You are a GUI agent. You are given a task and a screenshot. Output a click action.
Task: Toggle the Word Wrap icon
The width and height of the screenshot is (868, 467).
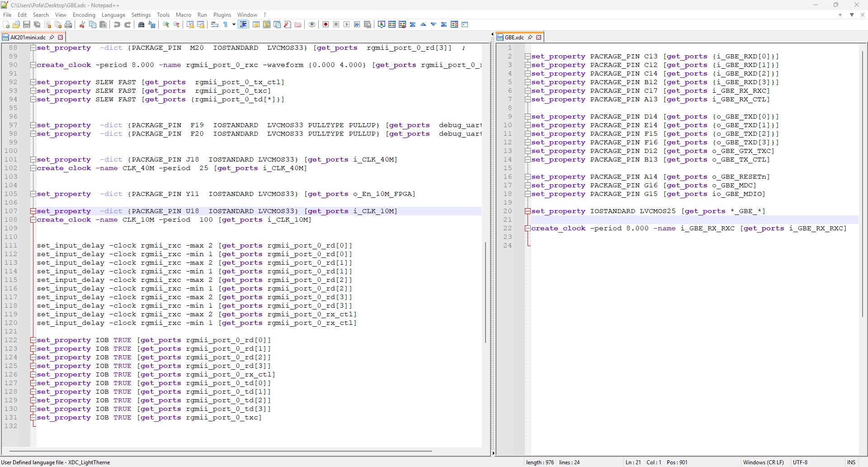tap(215, 24)
